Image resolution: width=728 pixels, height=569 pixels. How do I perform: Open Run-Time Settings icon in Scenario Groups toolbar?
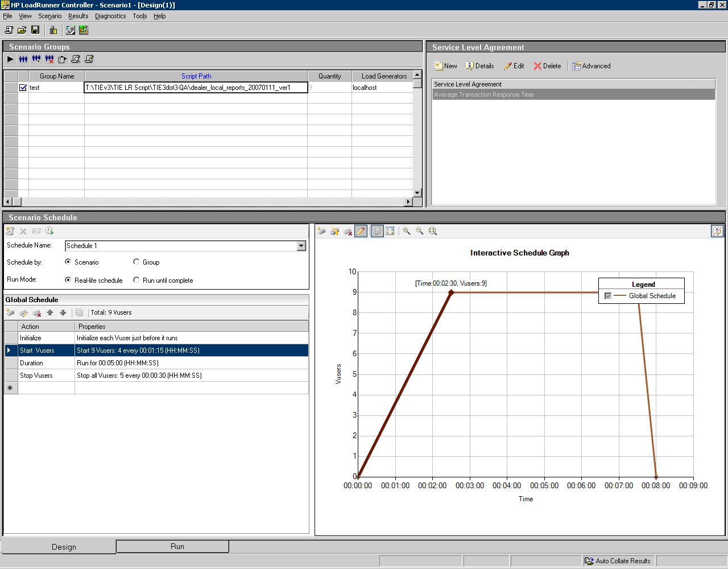(63, 59)
